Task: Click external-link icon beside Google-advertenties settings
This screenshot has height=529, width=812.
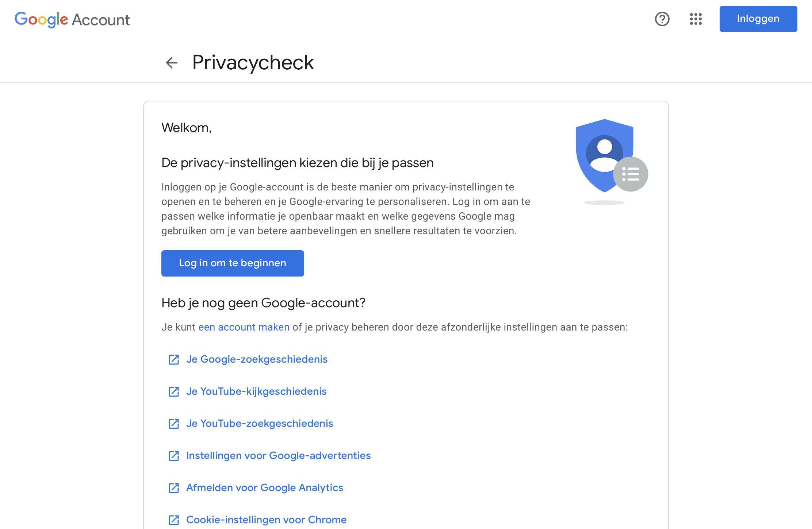Action: pyautogui.click(x=173, y=456)
